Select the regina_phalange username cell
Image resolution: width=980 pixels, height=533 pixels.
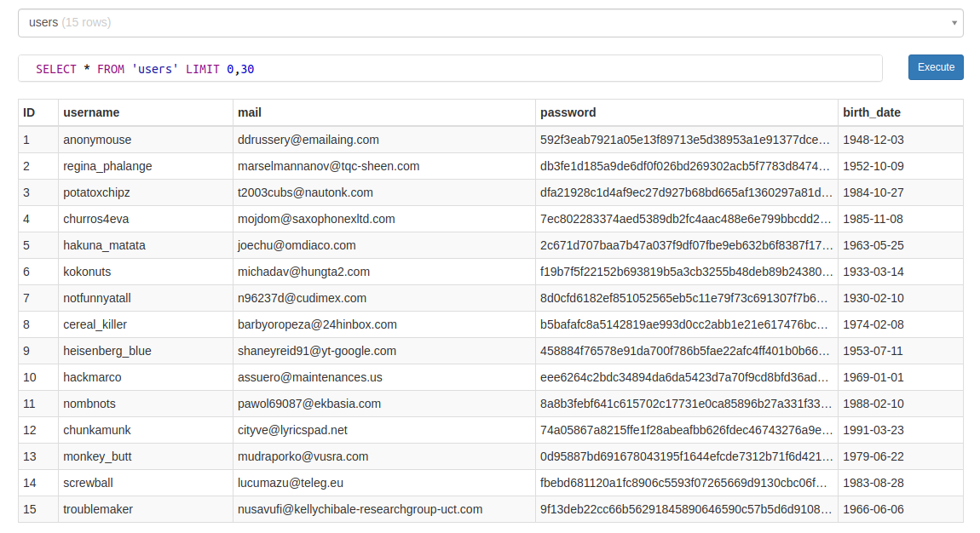tap(107, 166)
